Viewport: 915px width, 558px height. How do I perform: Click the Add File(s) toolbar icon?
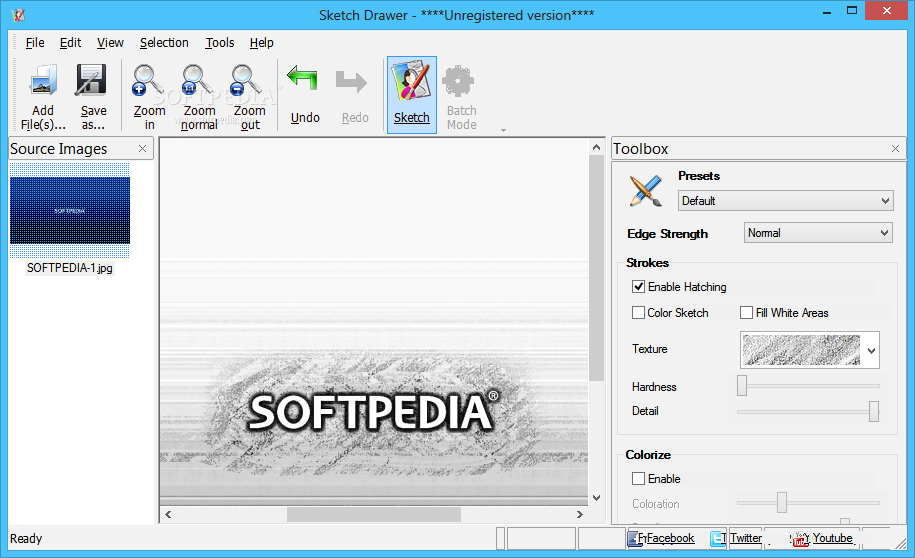(x=44, y=80)
